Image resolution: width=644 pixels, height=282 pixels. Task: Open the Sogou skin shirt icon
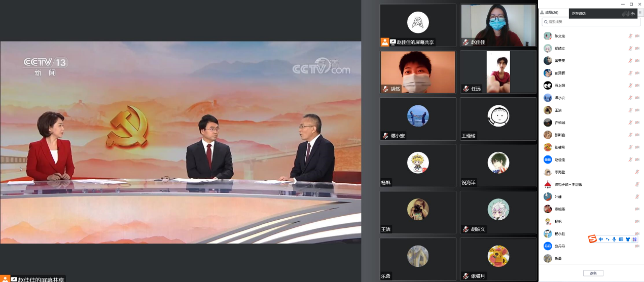click(627, 239)
